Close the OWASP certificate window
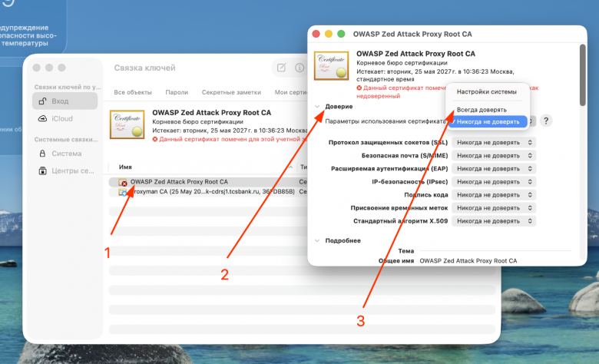Image resolution: width=599 pixels, height=364 pixels. coord(316,34)
